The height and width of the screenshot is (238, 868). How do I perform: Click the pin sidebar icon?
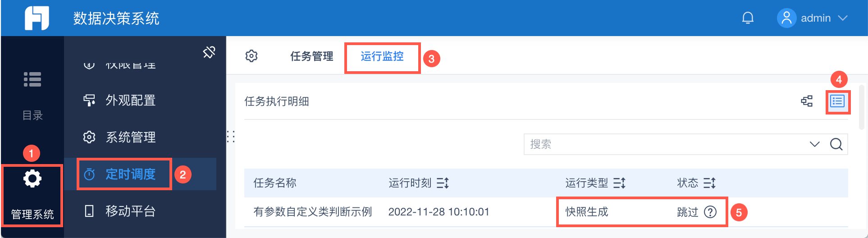click(209, 52)
